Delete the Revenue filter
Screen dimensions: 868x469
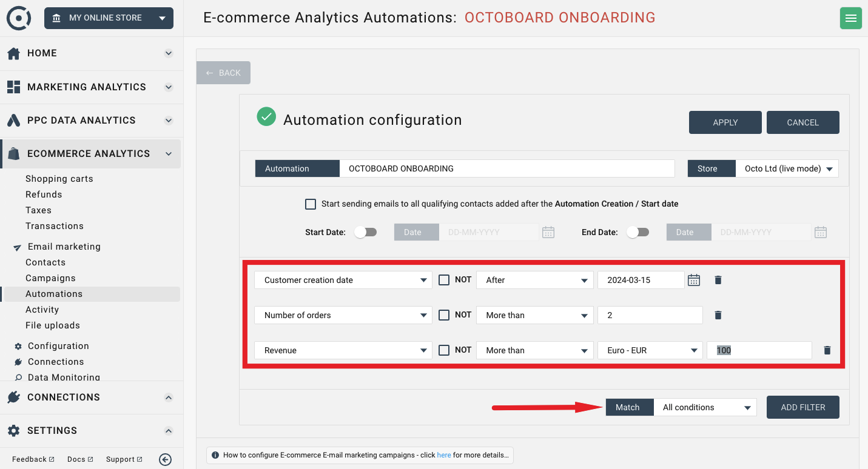point(827,350)
